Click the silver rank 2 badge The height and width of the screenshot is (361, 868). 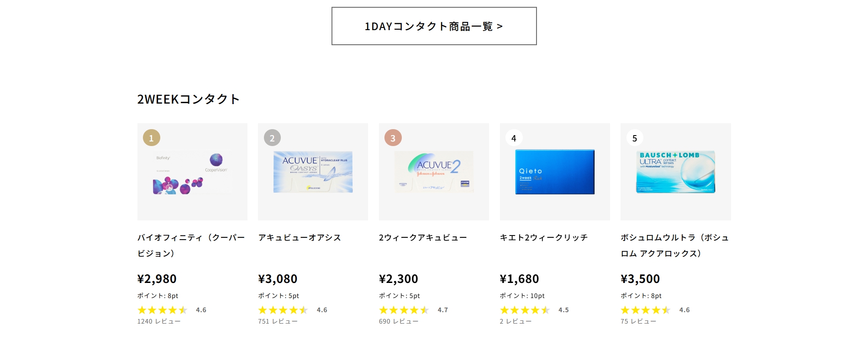coord(272,138)
